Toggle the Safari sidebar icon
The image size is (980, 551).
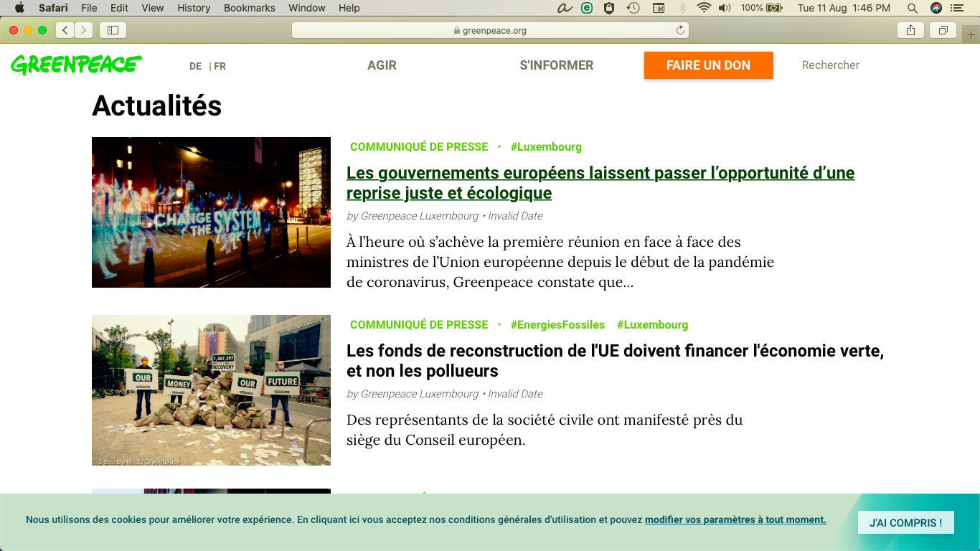(113, 30)
